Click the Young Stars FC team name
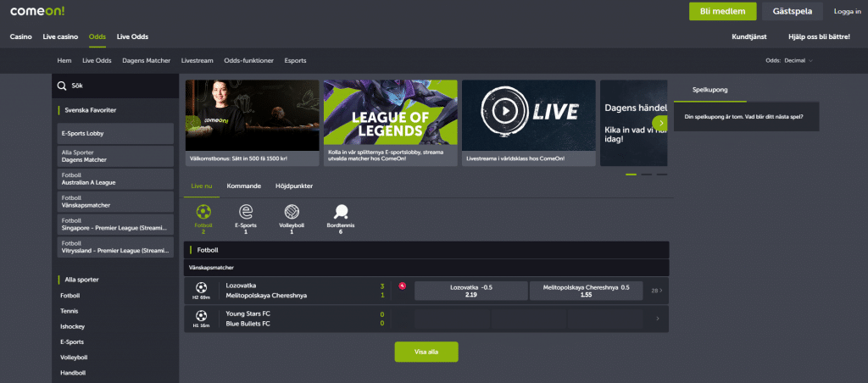 248,314
